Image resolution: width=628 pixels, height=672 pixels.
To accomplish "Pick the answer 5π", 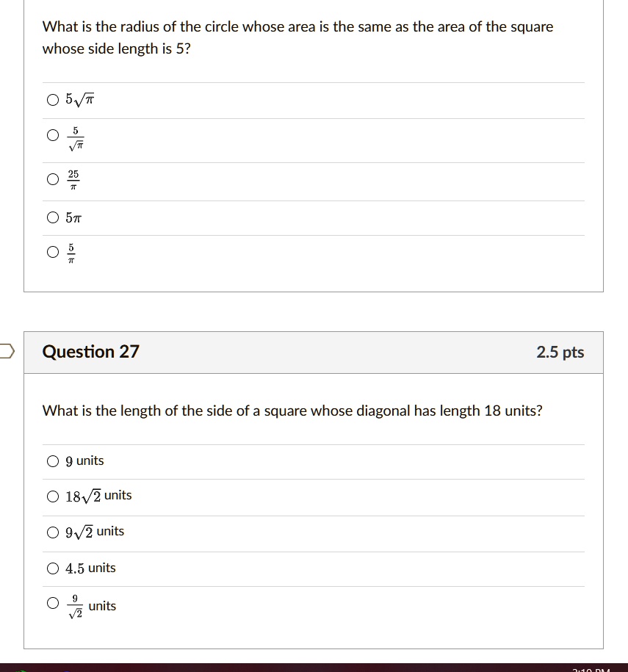I will (52, 217).
